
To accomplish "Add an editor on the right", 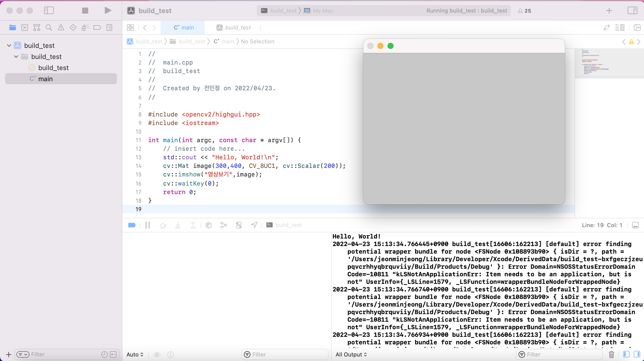I will point(637,27).
